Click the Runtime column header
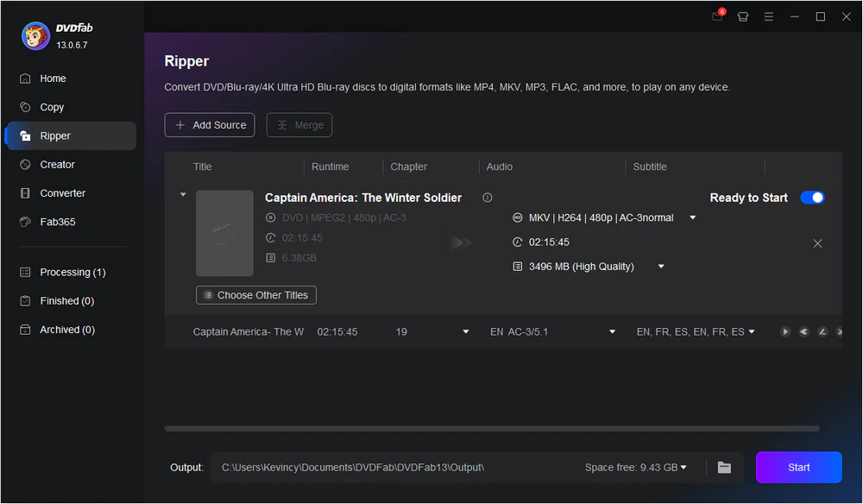863x504 pixels. [331, 167]
